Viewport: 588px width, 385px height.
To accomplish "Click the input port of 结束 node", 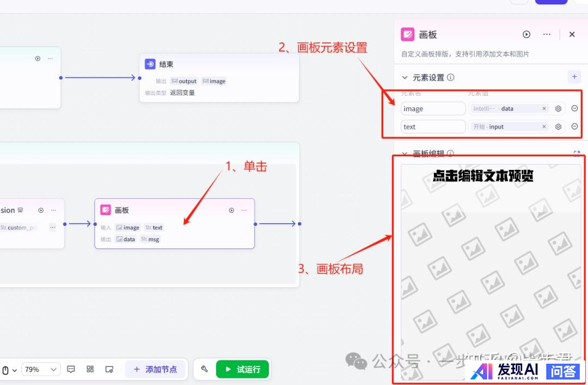I will (x=139, y=78).
